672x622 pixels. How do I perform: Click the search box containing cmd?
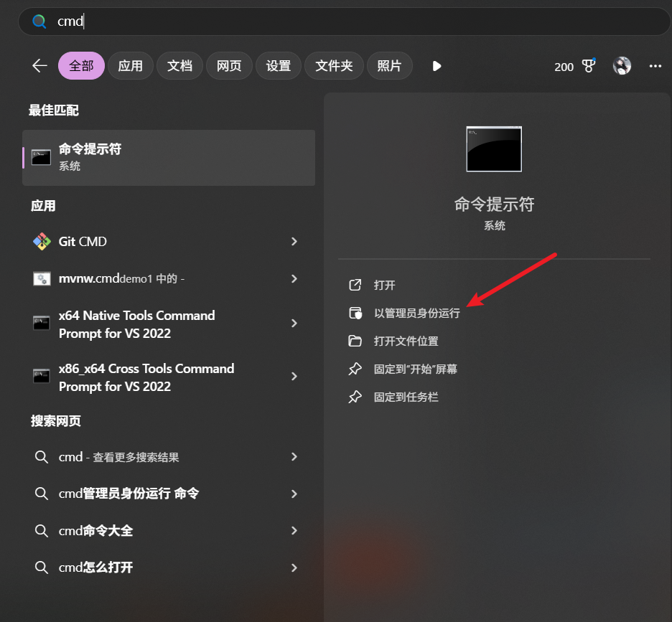point(344,22)
